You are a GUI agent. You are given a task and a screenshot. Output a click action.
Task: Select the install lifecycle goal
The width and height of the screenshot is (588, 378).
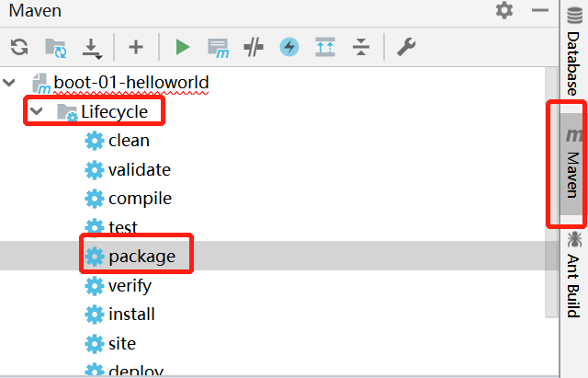point(130,315)
